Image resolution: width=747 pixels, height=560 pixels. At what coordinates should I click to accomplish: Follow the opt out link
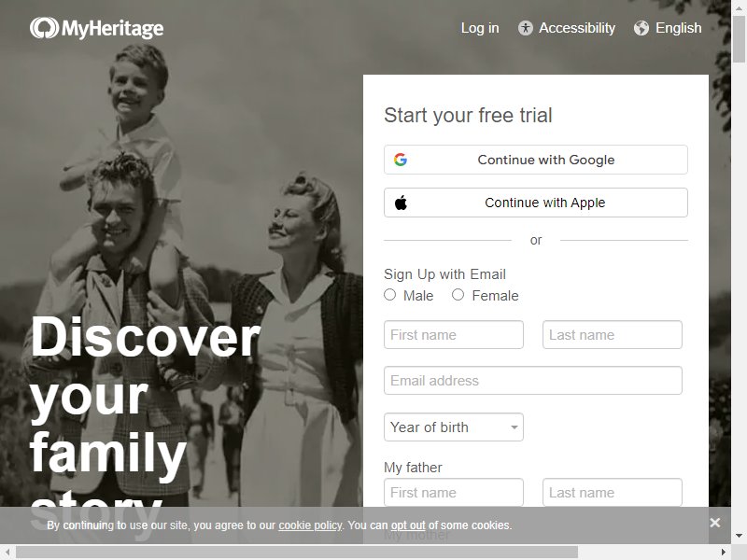pos(408,525)
